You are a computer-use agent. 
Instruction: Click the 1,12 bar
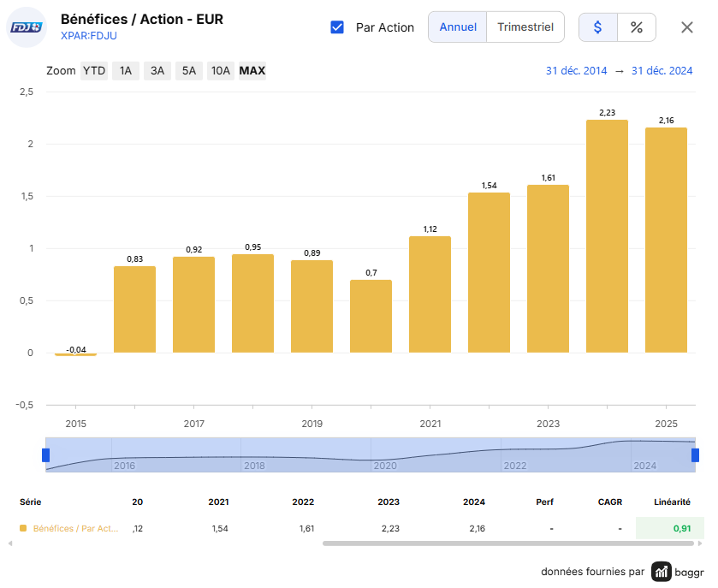tap(430, 294)
